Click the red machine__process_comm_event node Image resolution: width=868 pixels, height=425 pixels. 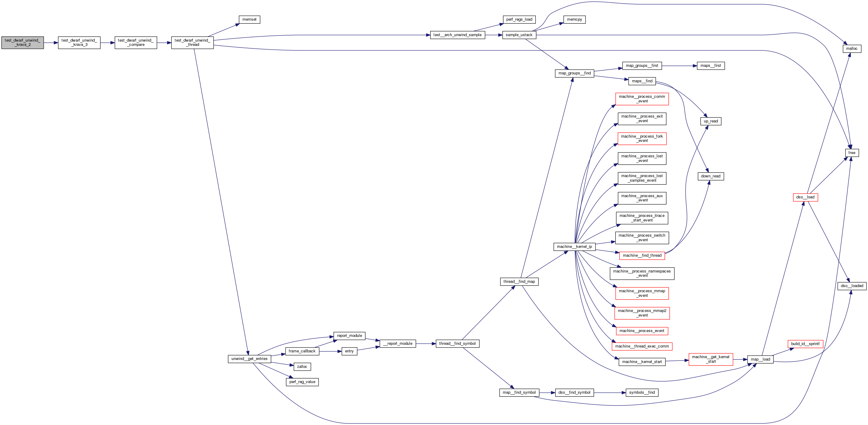[x=642, y=99]
